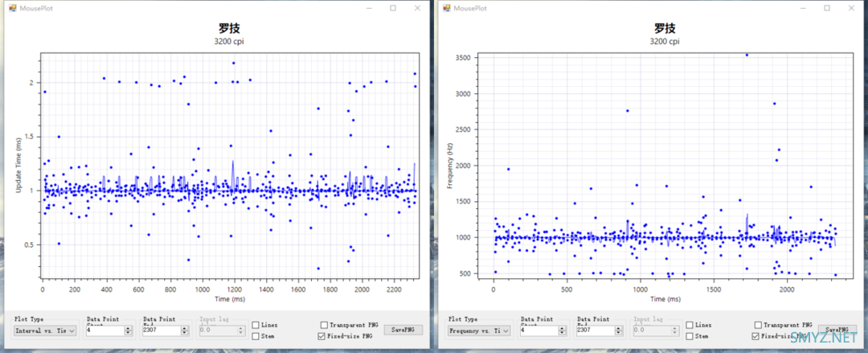
Task: Click the Frequency vs. Time plot area
Action: (665, 166)
